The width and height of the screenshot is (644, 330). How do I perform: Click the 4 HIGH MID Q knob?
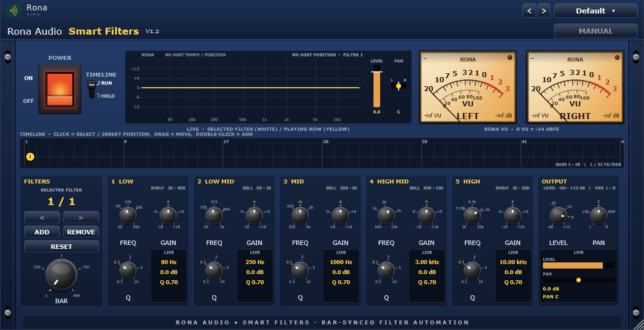coord(386,271)
